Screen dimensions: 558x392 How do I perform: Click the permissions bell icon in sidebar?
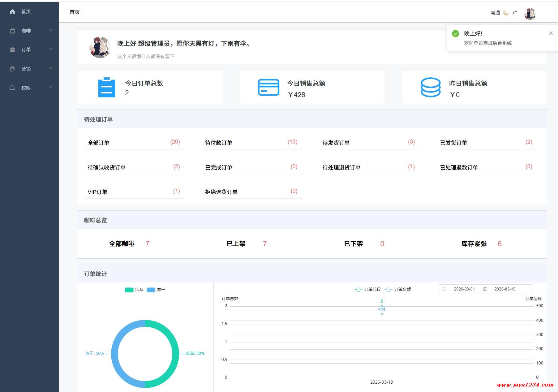pyautogui.click(x=12, y=88)
